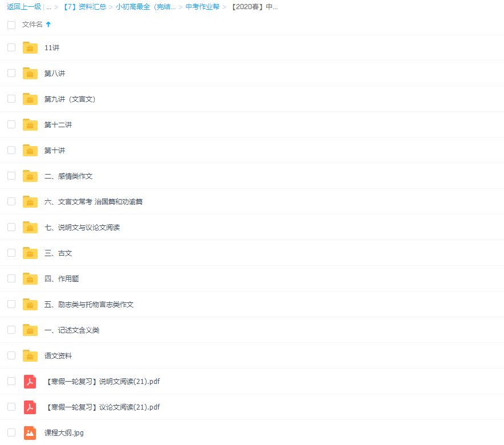The image size is (504, 445).
Task: Click the PDF icon for 议论文阅读(21)
Action: [30, 407]
